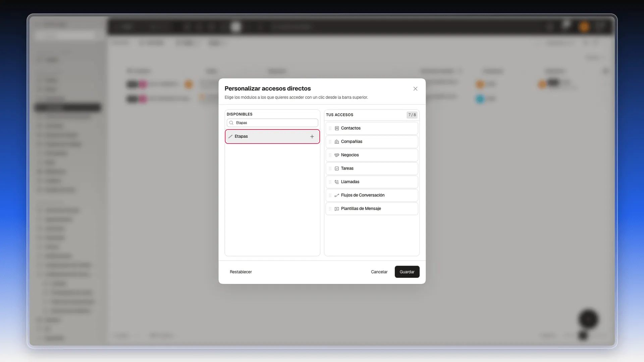
Task: Click the Llamadas phone icon
Action: (x=337, y=182)
